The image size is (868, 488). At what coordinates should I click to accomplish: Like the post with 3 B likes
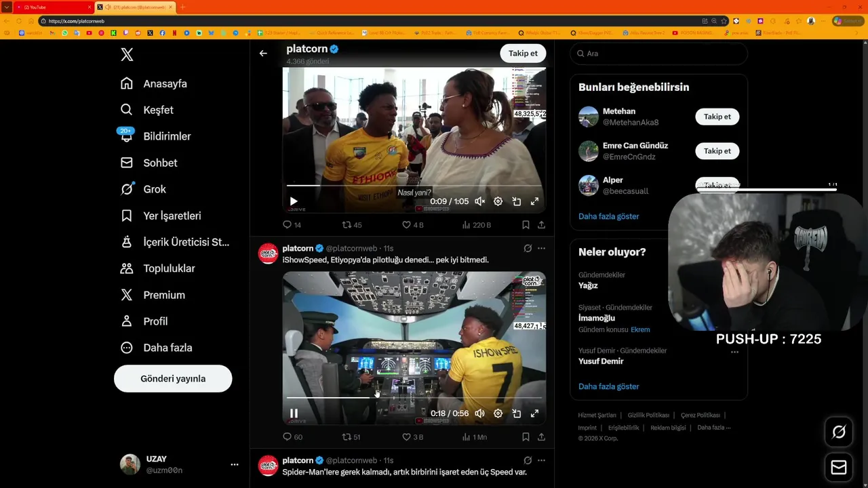412,437
